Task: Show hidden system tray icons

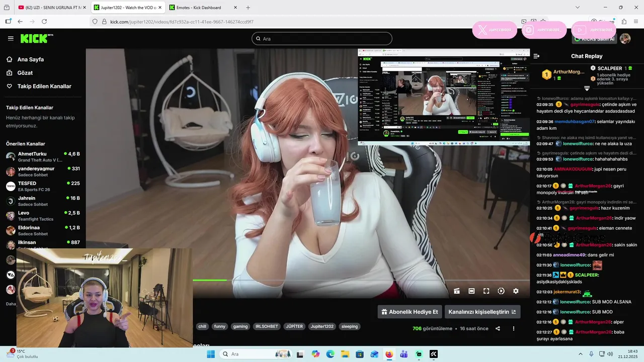Action: coord(580,354)
